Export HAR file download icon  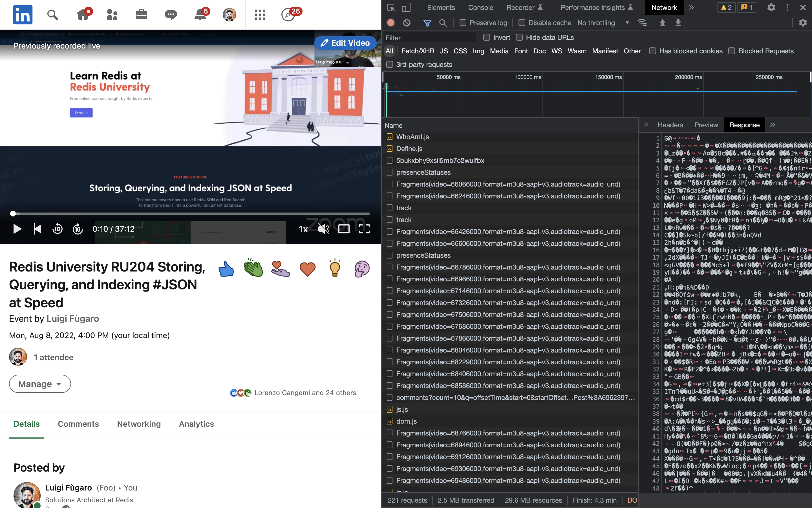pyautogui.click(x=678, y=23)
